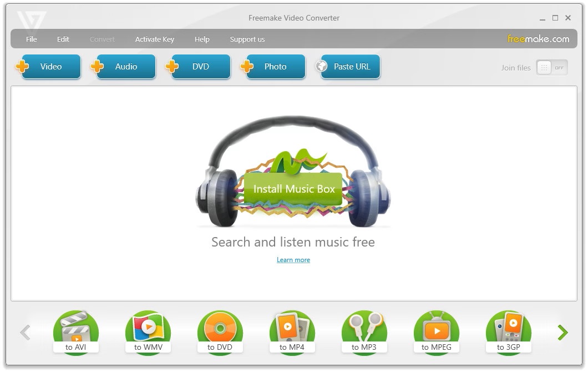This screenshot has width=588, height=372.
Task: Click the Paste URL button
Action: (348, 67)
